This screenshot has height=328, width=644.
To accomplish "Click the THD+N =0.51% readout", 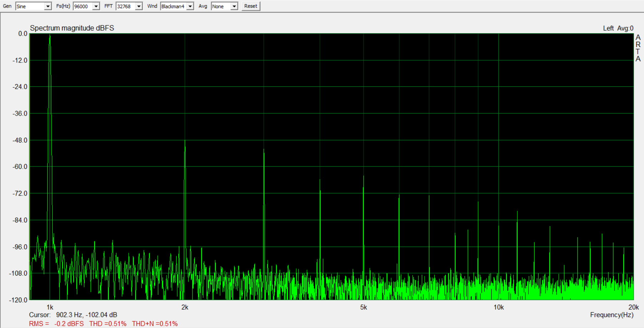I will tap(155, 324).
